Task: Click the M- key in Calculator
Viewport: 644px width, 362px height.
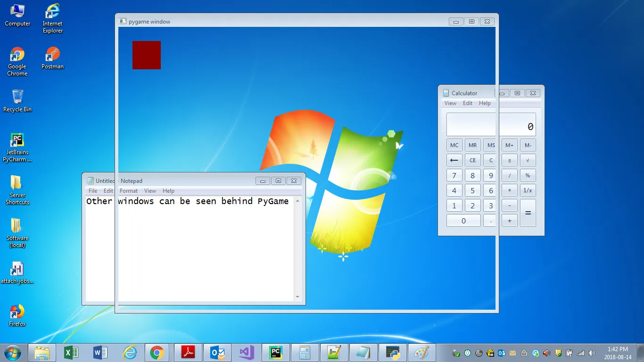Action: [528, 145]
